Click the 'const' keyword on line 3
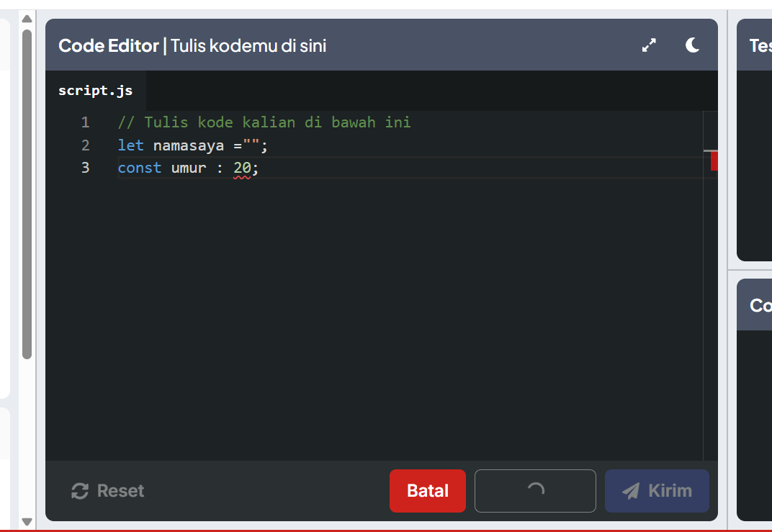Screen dimensions: 772x532 (x=139, y=168)
